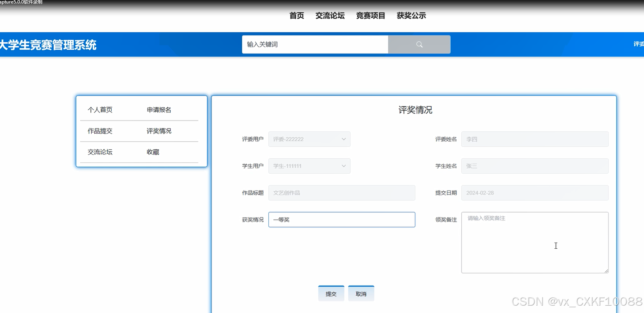This screenshot has width=644, height=313.
Task: Click the 评委姓名 field showing 李四
Action: 535,139
